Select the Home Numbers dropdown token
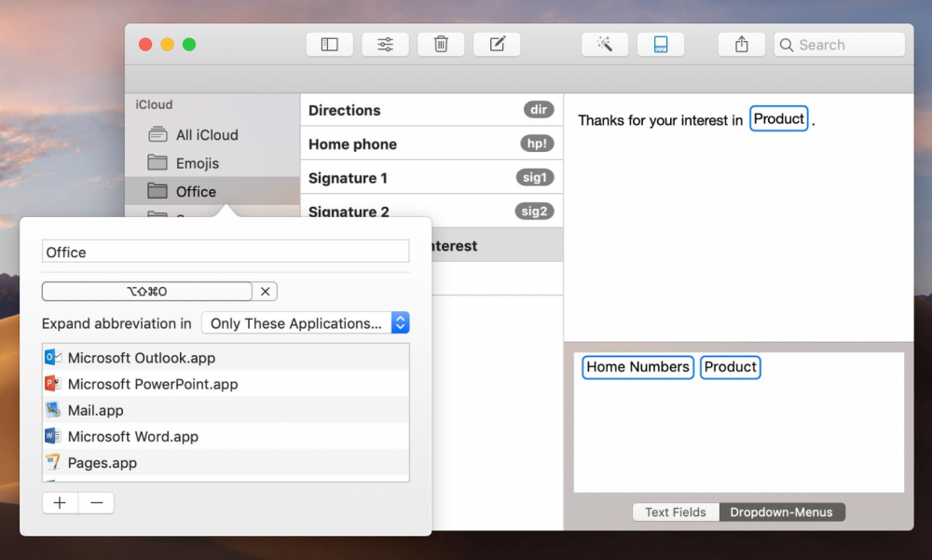The image size is (932, 560). (x=637, y=367)
